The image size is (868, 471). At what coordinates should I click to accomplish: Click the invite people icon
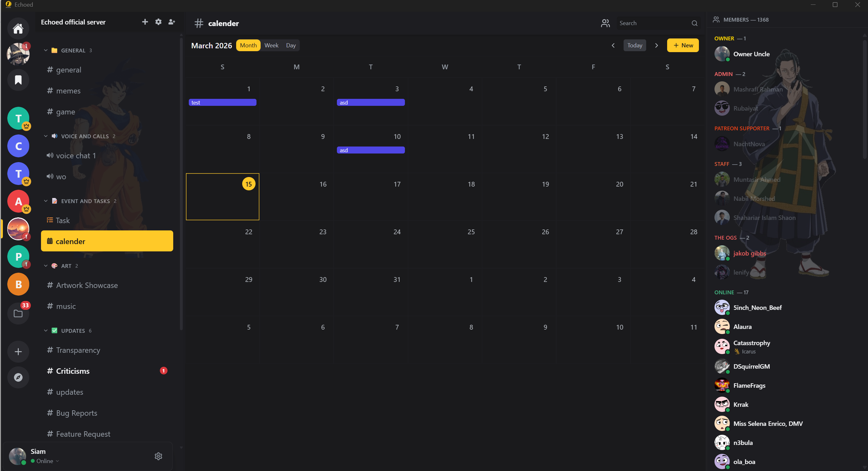172,22
